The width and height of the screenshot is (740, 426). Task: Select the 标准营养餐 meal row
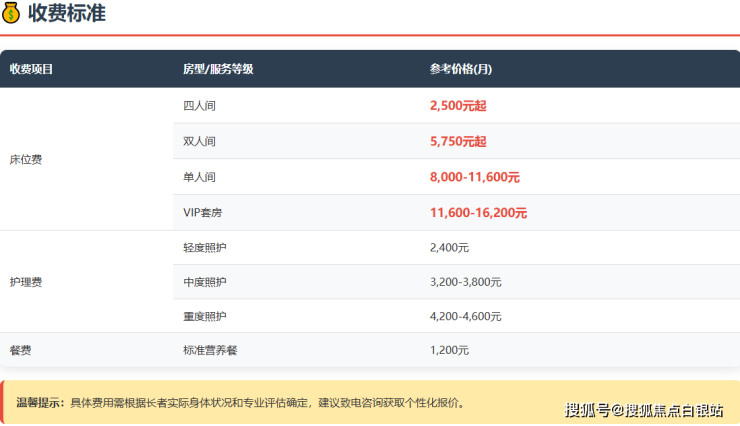pyautogui.click(x=209, y=350)
